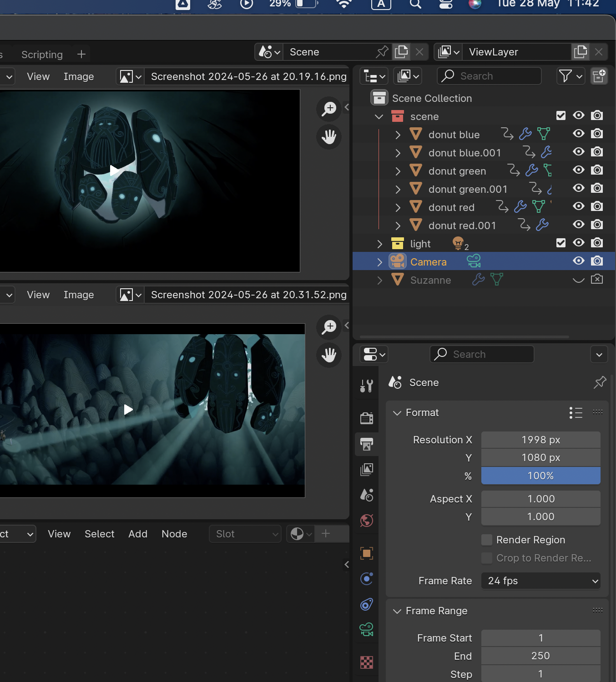Viewport: 616px width, 682px height.
Task: Hide donut green.001 in viewport
Action: (x=579, y=188)
